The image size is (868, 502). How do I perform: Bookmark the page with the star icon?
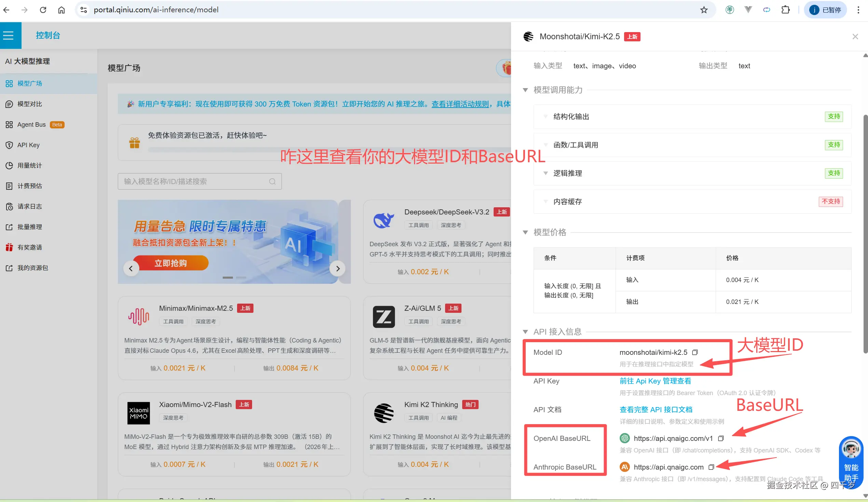(703, 10)
